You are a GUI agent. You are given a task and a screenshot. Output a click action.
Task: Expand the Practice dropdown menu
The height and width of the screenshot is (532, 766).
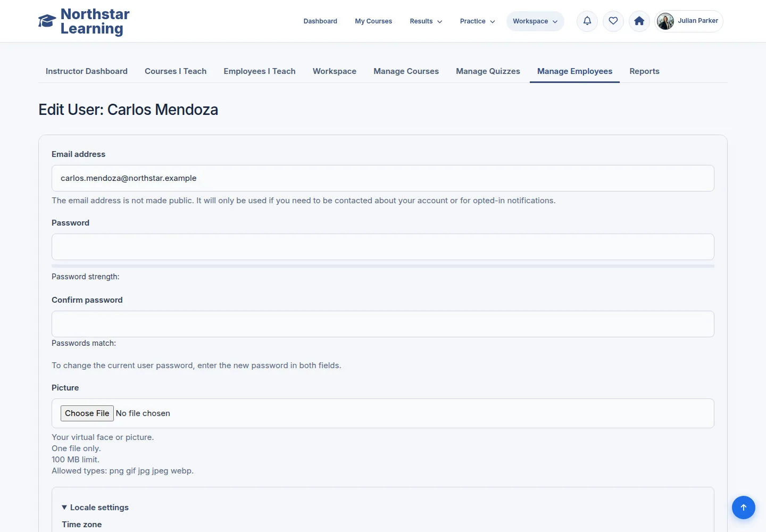pyautogui.click(x=478, y=21)
